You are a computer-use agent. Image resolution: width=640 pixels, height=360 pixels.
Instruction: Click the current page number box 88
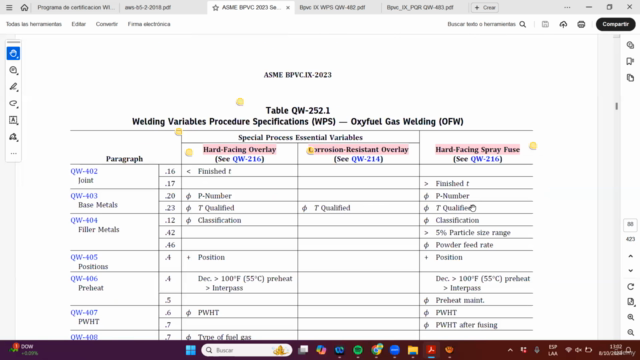[x=630, y=224]
